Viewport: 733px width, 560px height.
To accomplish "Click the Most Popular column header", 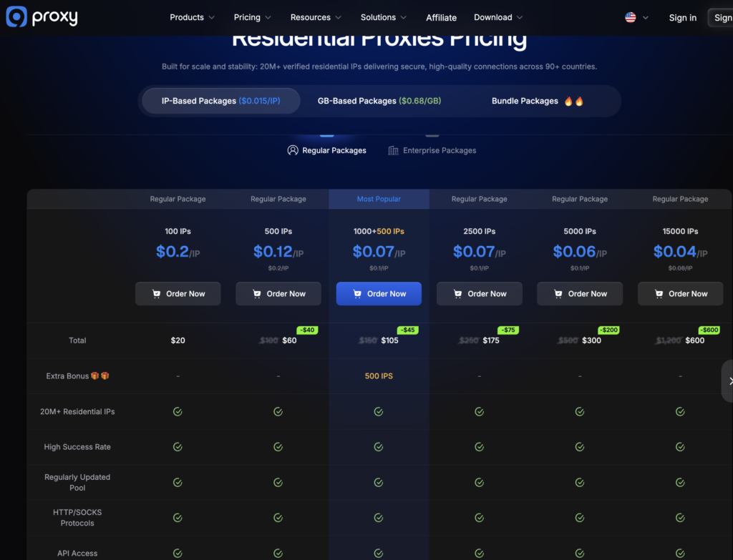I will (379, 199).
